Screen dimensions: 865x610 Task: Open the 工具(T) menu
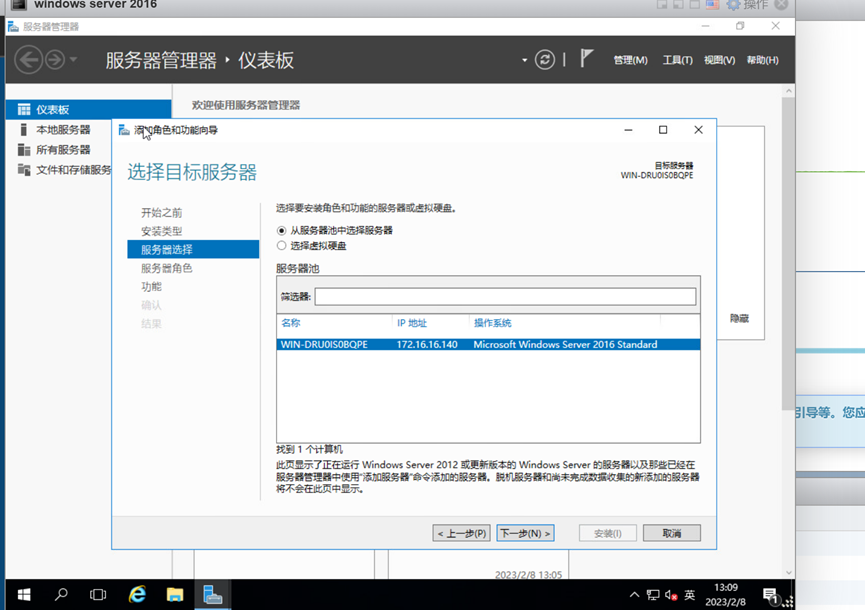click(x=677, y=60)
